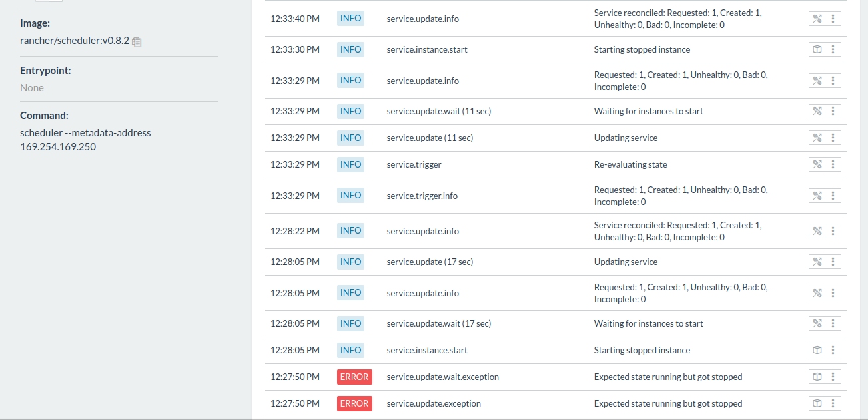Viewport: 868px width, 420px height.
Task: Click service icon for service.update (17 sec)
Action: click(817, 262)
